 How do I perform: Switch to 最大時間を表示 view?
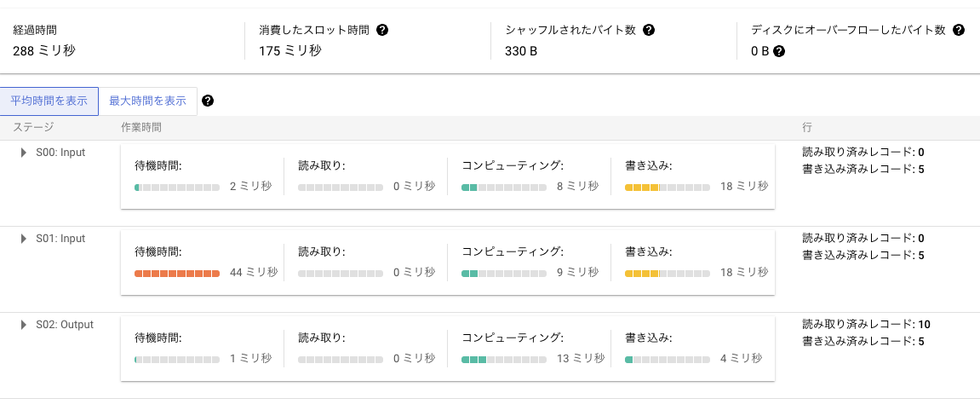coord(147,101)
